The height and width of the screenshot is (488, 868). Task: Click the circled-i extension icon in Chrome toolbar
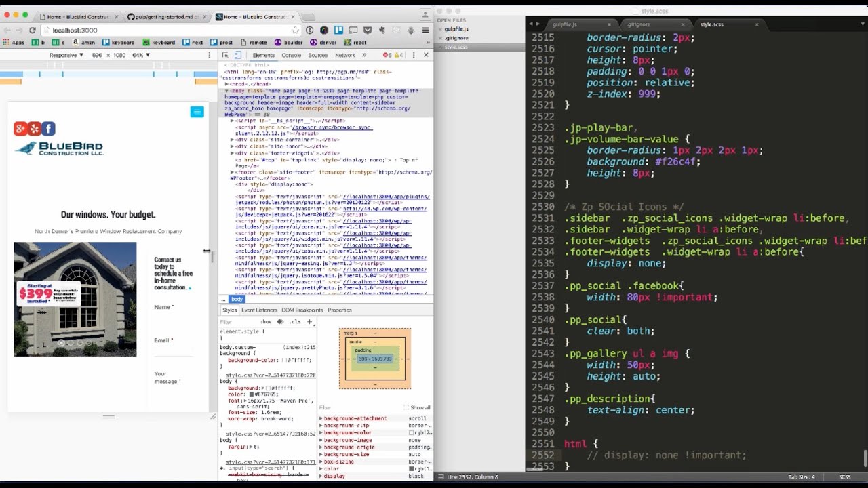click(309, 30)
